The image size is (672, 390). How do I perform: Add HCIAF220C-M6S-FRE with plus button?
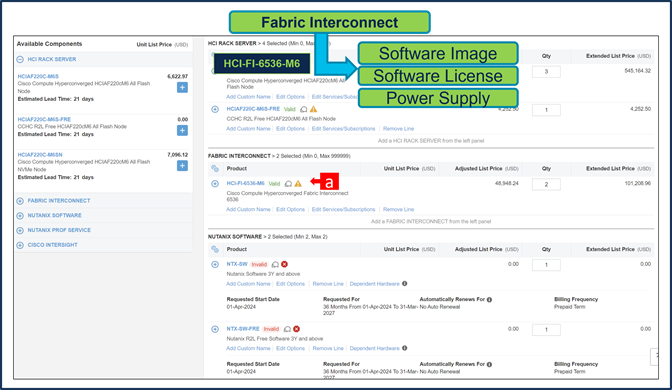pos(182,130)
